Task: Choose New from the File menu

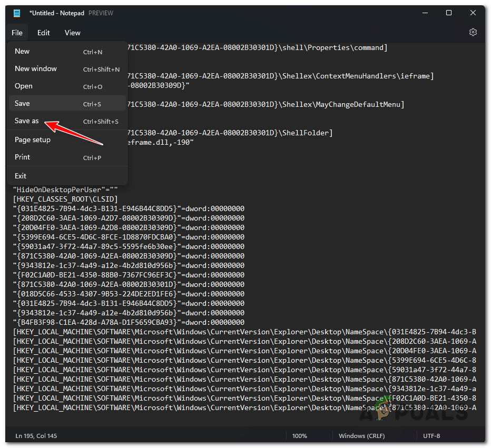Action: coord(67,51)
